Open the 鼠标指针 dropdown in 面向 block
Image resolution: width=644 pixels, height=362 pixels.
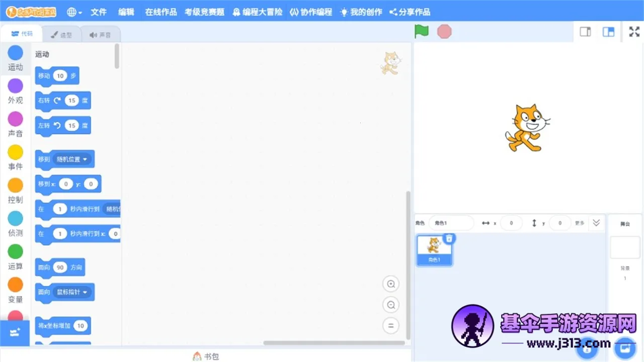(x=72, y=292)
